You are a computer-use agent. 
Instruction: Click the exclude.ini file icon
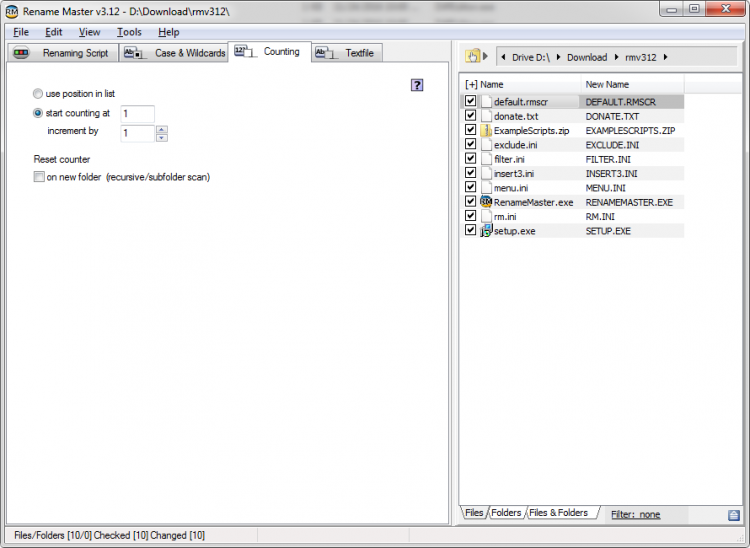[x=486, y=144]
